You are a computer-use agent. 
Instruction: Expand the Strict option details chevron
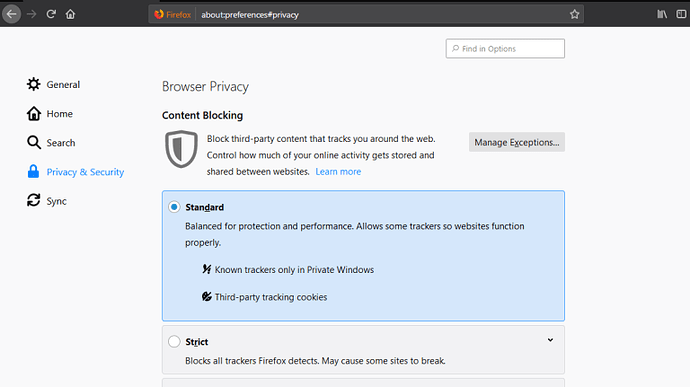pos(550,340)
